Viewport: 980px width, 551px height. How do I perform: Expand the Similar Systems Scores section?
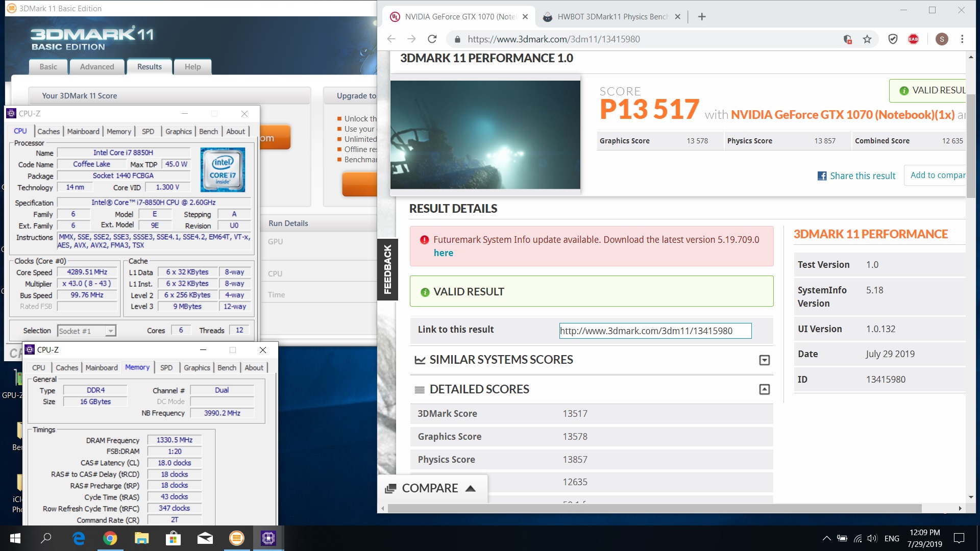[x=764, y=360]
